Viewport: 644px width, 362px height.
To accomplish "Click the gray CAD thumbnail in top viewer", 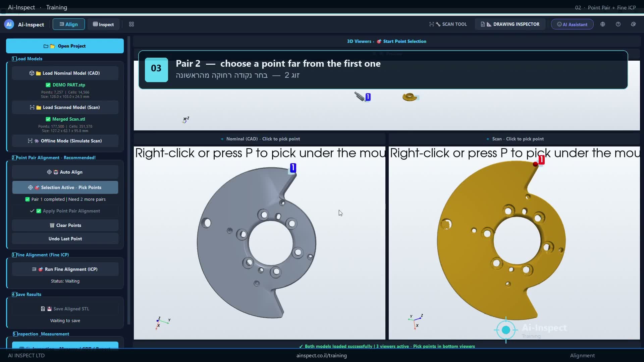I will pyautogui.click(x=359, y=97).
